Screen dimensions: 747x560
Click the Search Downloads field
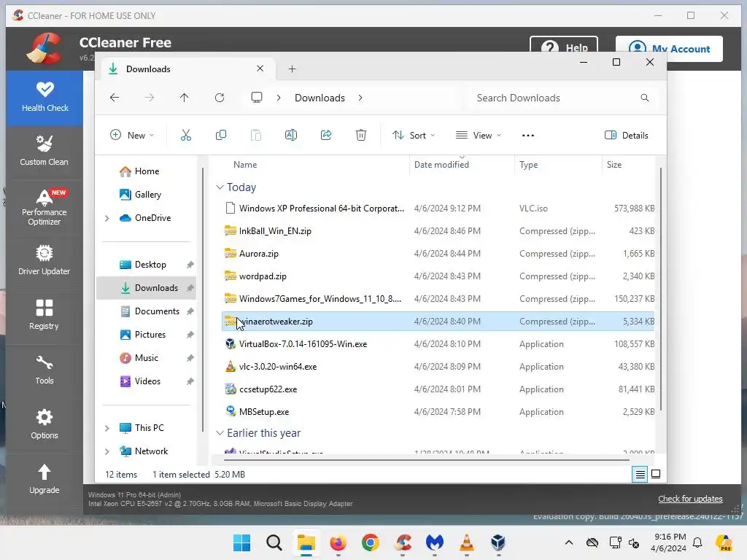point(562,98)
